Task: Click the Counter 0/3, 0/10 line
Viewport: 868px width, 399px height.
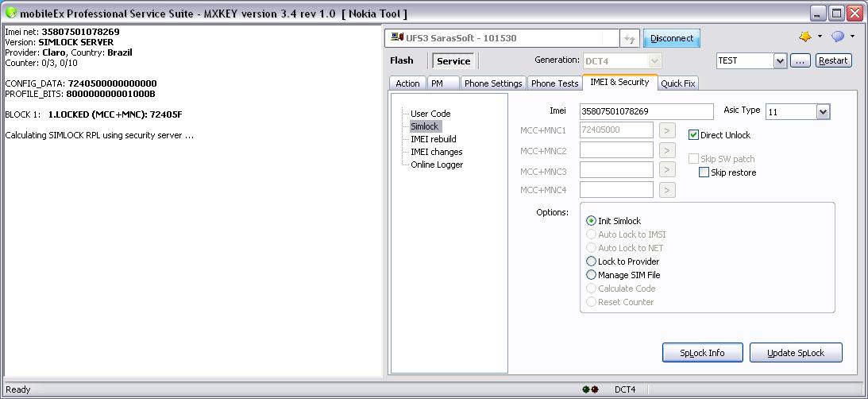Action: 41,63
